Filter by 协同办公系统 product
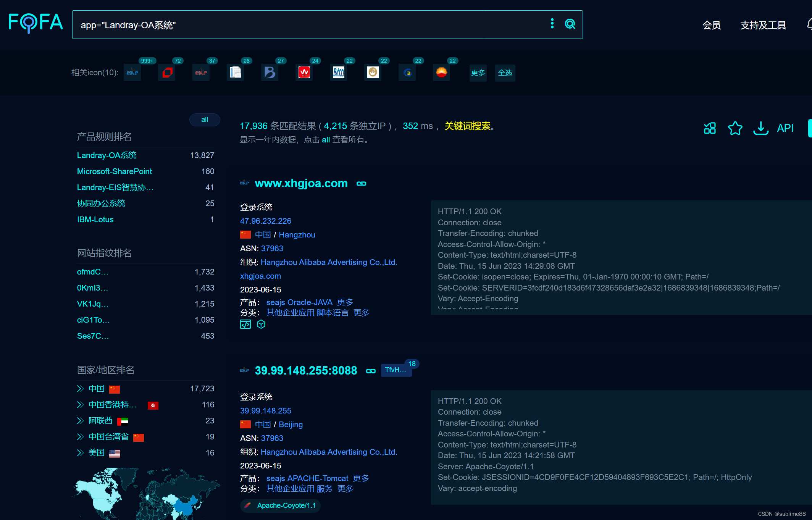This screenshot has width=812, height=520. (x=101, y=203)
